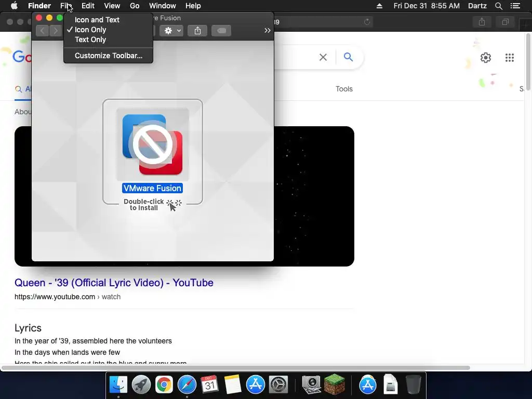
Task: Open Google settings gear
Action: click(486, 58)
